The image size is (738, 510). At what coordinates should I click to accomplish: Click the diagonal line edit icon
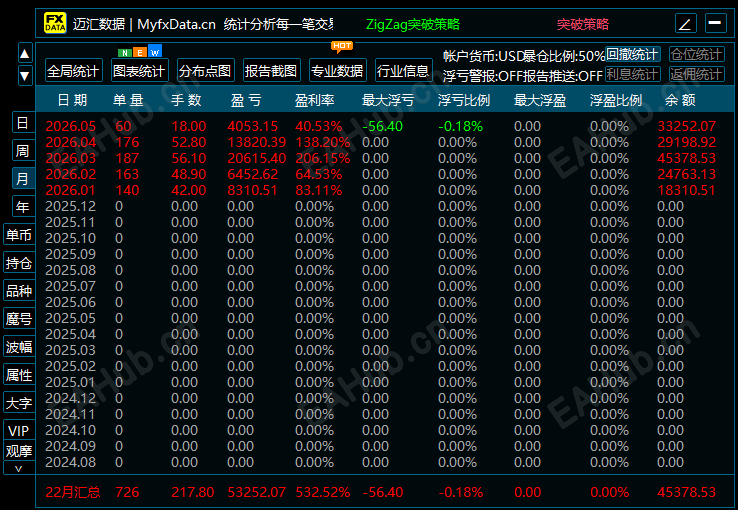685,23
